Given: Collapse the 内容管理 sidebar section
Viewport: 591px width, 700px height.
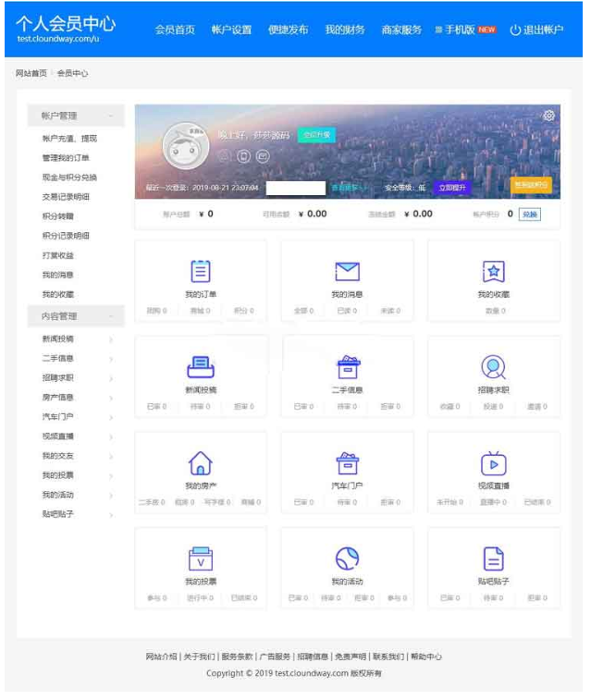Looking at the screenshot, I should pos(111,316).
